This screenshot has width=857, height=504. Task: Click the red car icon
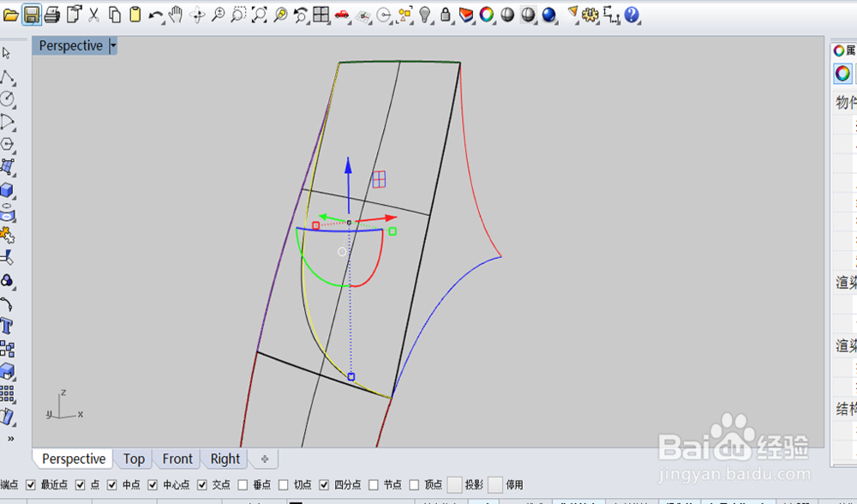click(x=342, y=15)
